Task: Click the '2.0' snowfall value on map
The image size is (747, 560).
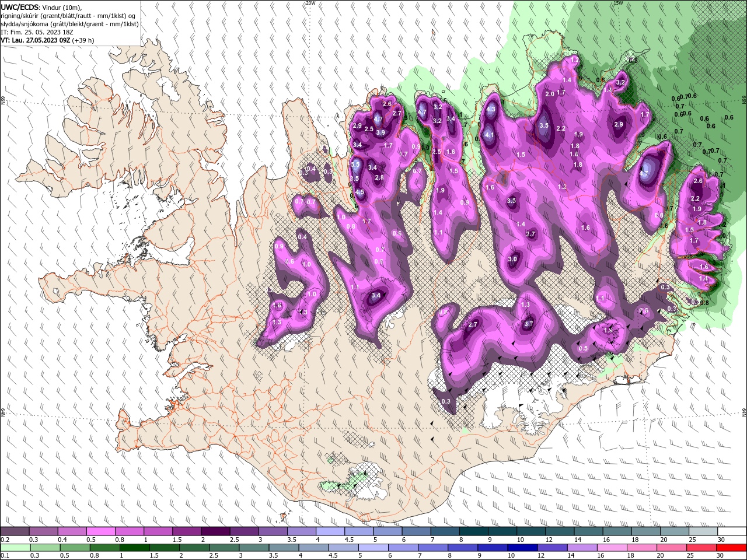Action: (549, 94)
